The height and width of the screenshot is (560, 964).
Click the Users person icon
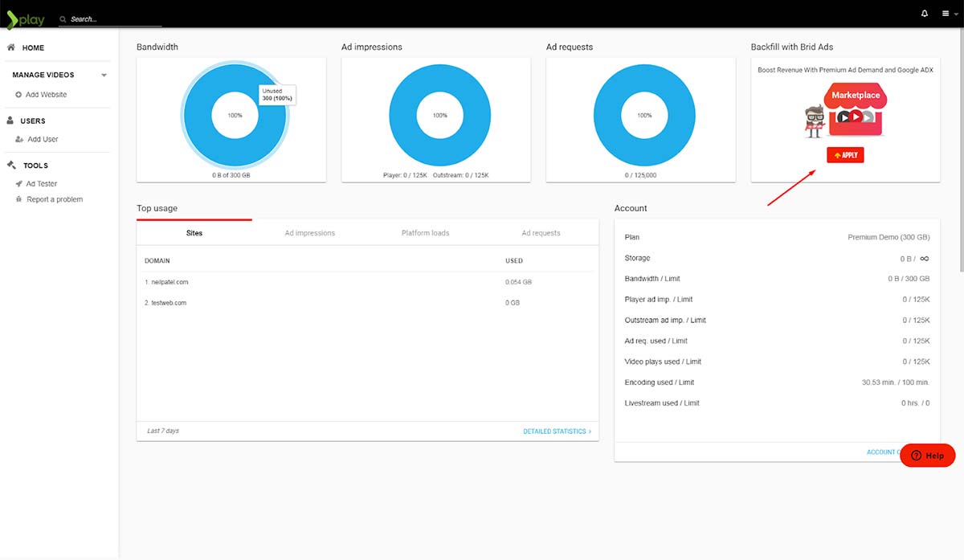coord(11,121)
